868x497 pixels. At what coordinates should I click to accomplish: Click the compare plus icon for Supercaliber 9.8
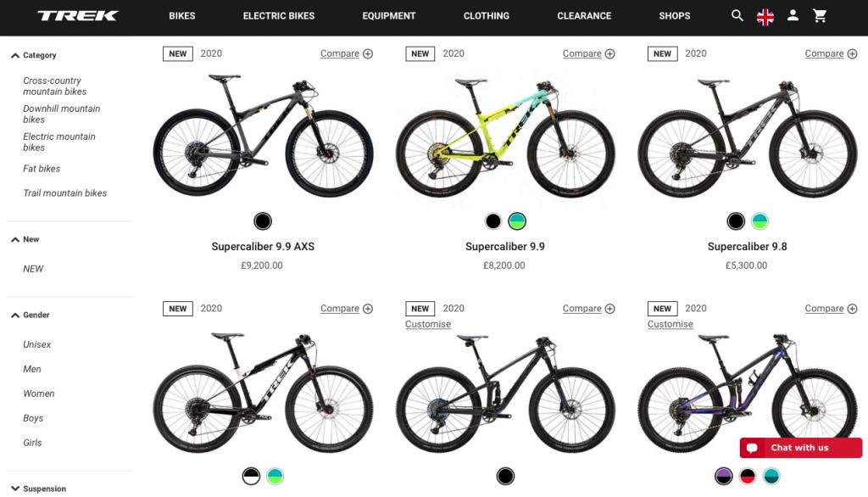[x=852, y=53]
